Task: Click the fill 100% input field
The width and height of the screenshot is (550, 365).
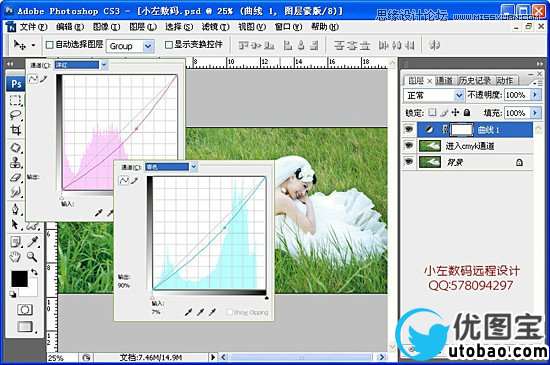Action: tap(517, 113)
